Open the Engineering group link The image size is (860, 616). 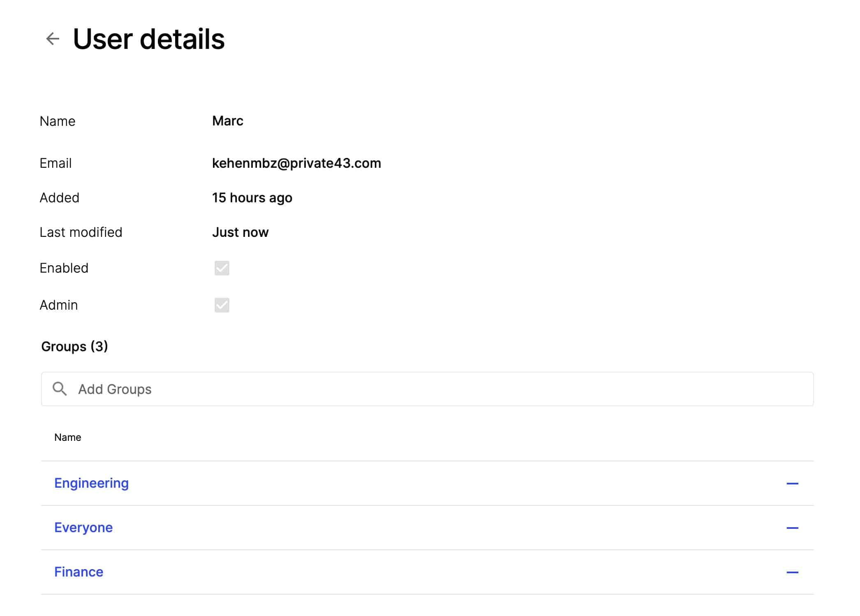91,483
